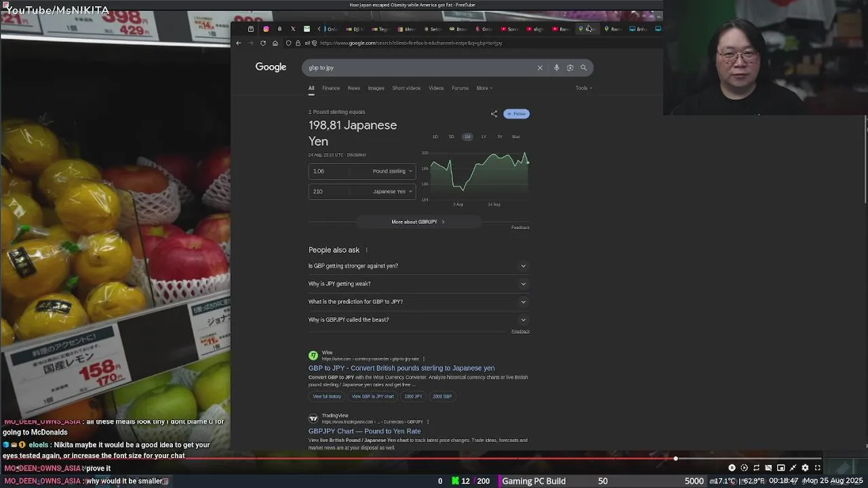Screen dimensions: 868x488
Task: Select the 1M chart range
Action: [467, 137]
